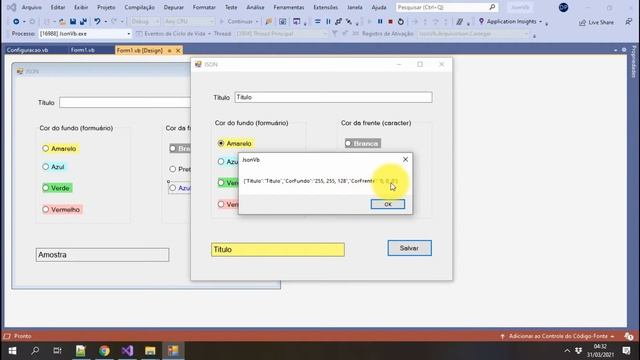Expand the Application Insights dropdown
This screenshot has height=360, width=640.
tap(540, 22)
